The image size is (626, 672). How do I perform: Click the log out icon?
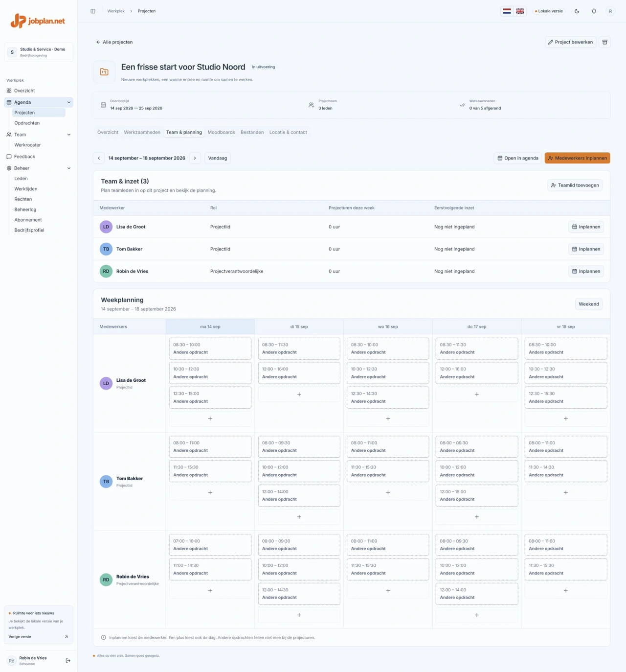click(68, 661)
